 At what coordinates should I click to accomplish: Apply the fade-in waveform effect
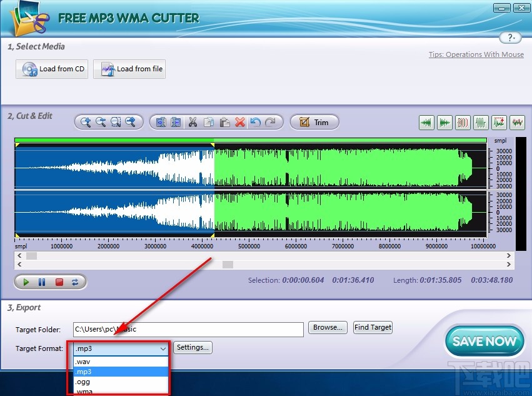(x=426, y=123)
